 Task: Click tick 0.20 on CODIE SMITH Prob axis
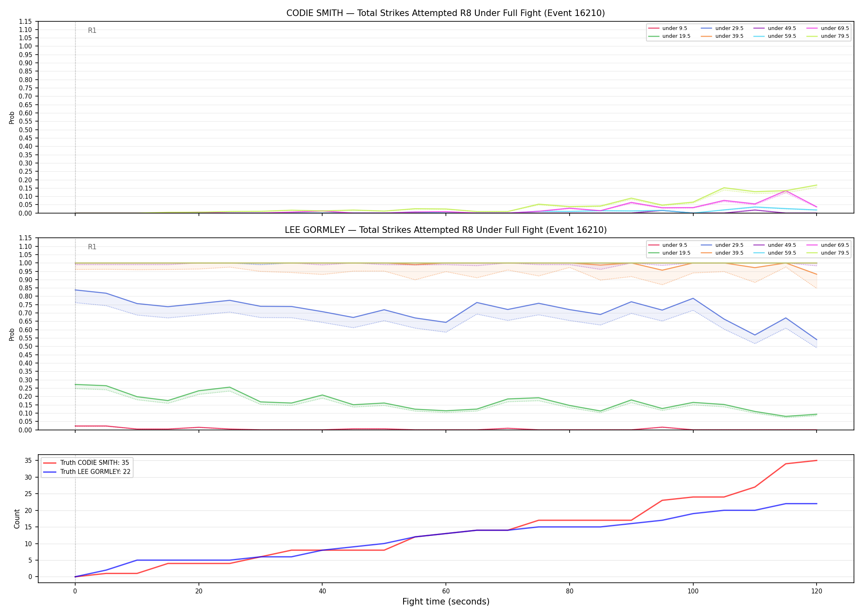(x=25, y=180)
